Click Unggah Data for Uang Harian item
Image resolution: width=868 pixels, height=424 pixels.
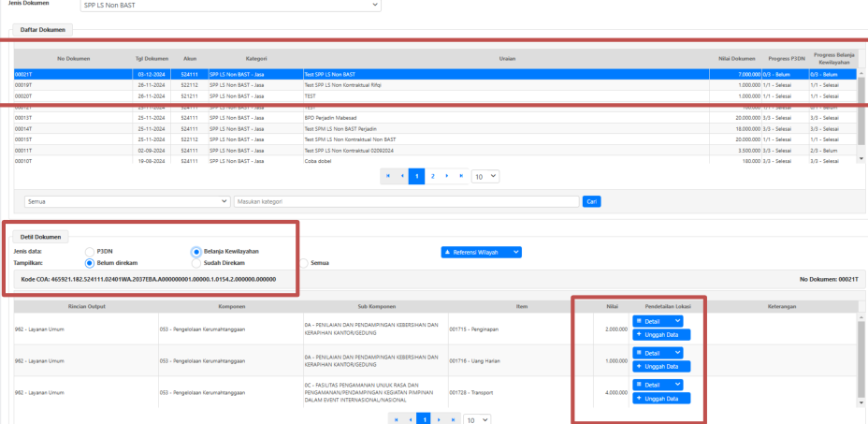coord(661,366)
